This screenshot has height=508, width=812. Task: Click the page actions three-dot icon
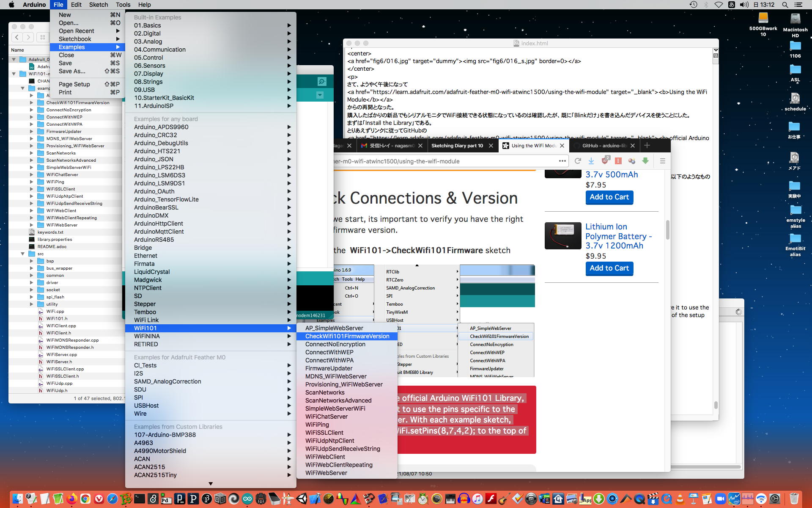562,161
